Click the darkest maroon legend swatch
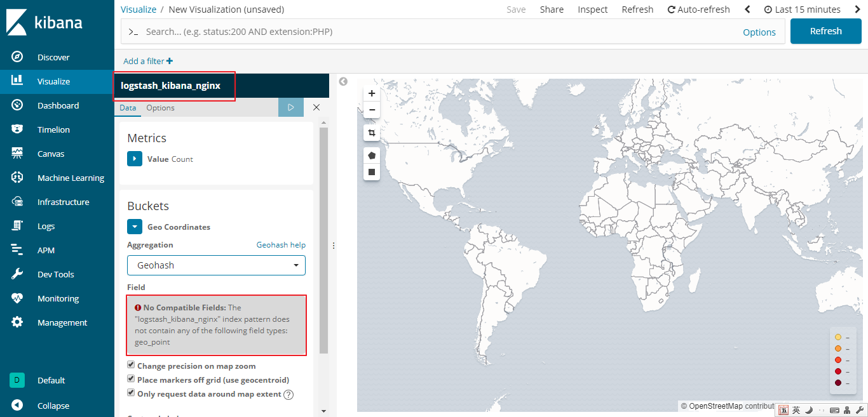Viewport: 868px width, 417px height. (x=838, y=383)
